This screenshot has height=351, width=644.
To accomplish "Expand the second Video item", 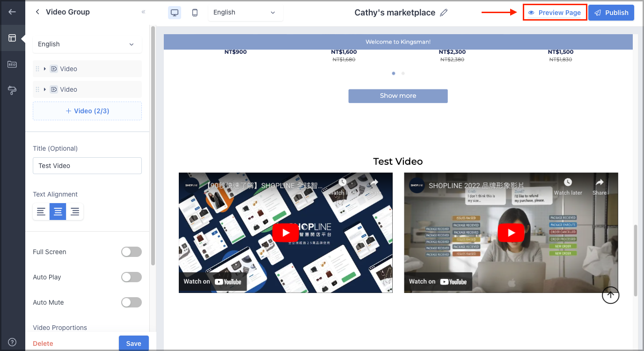I will click(44, 89).
